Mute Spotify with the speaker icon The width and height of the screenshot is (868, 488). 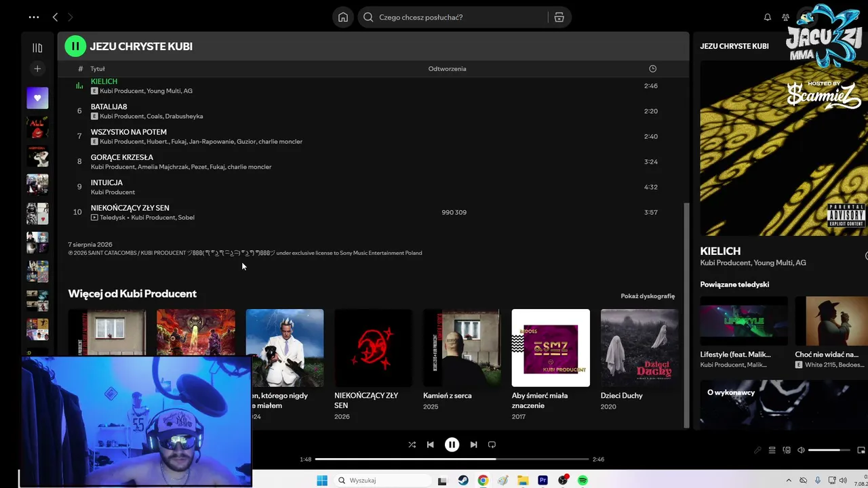point(801,450)
